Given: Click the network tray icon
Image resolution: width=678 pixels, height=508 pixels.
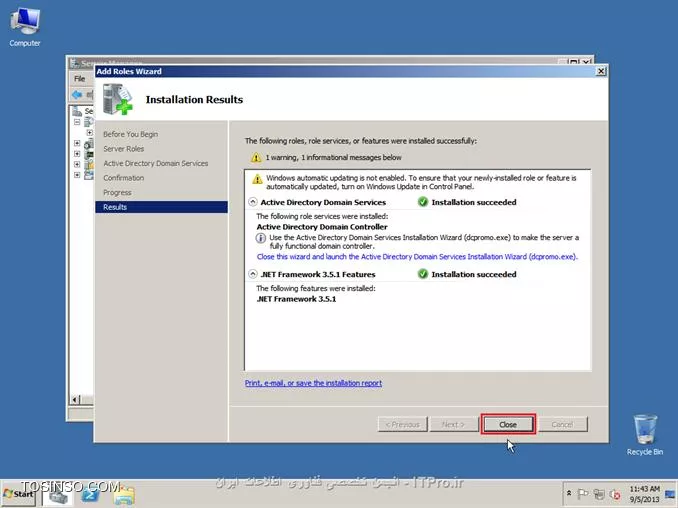Looking at the screenshot, I should coord(599,494).
